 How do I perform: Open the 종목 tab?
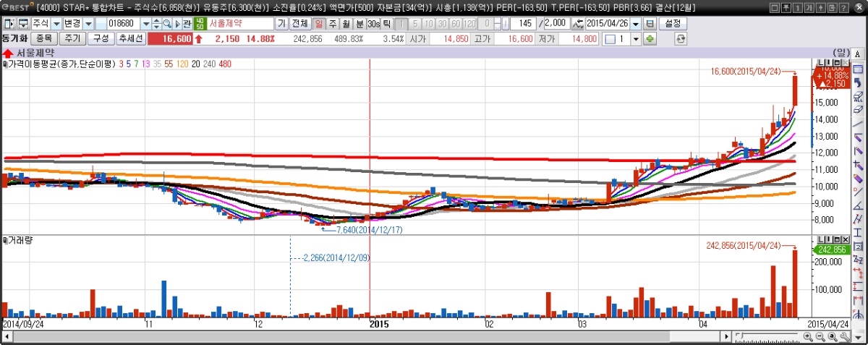pos(43,38)
